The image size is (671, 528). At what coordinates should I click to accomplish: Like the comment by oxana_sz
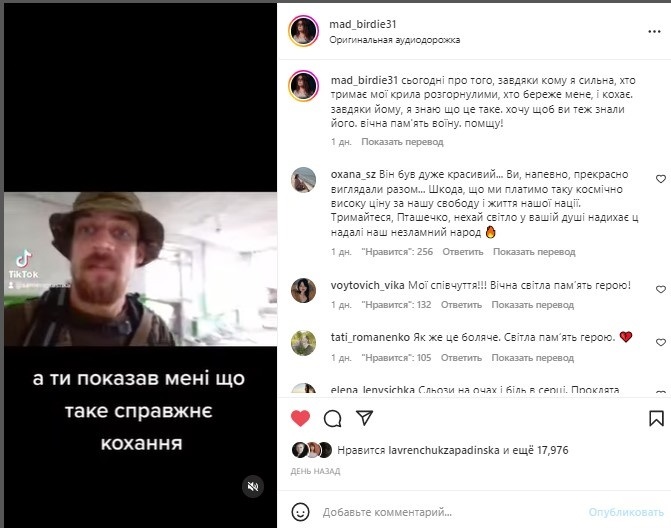click(661, 179)
